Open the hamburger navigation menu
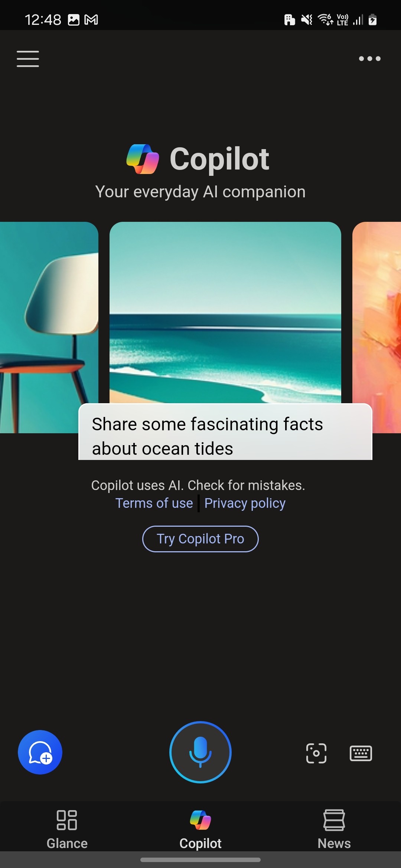 coord(28,59)
